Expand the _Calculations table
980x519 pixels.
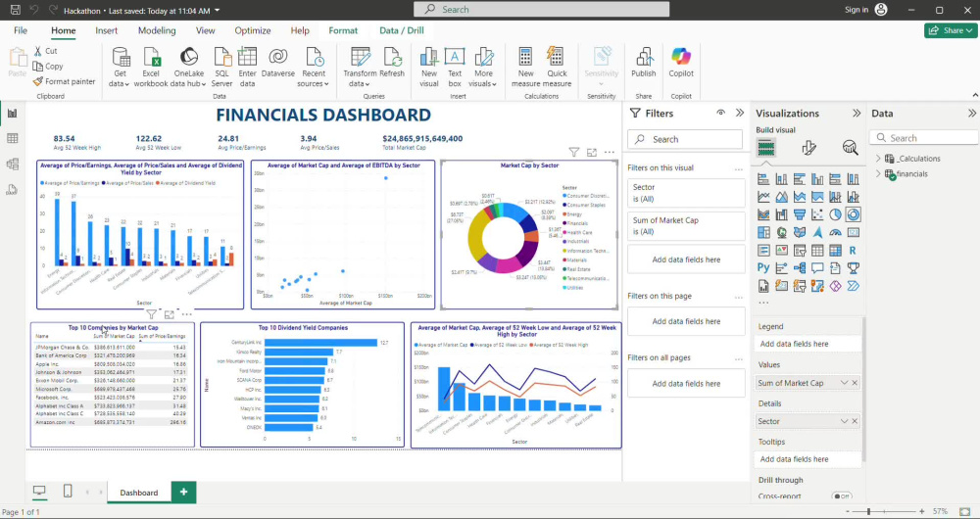tap(877, 159)
